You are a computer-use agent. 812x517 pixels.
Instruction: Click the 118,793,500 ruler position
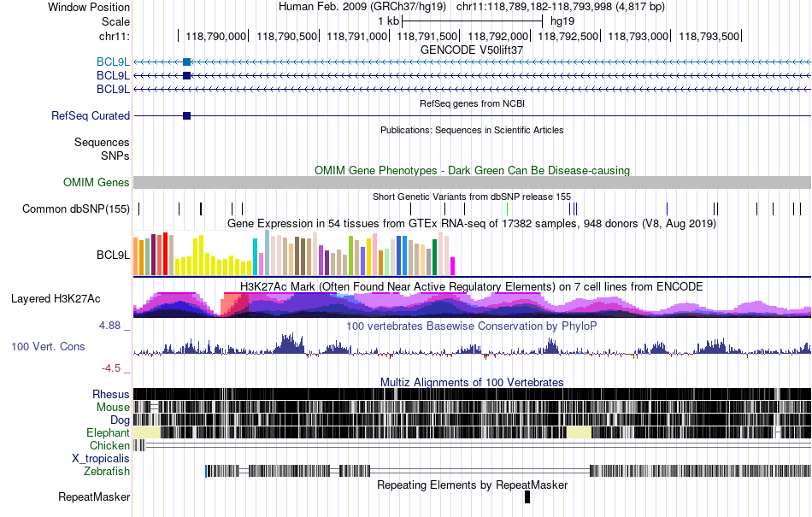point(709,36)
